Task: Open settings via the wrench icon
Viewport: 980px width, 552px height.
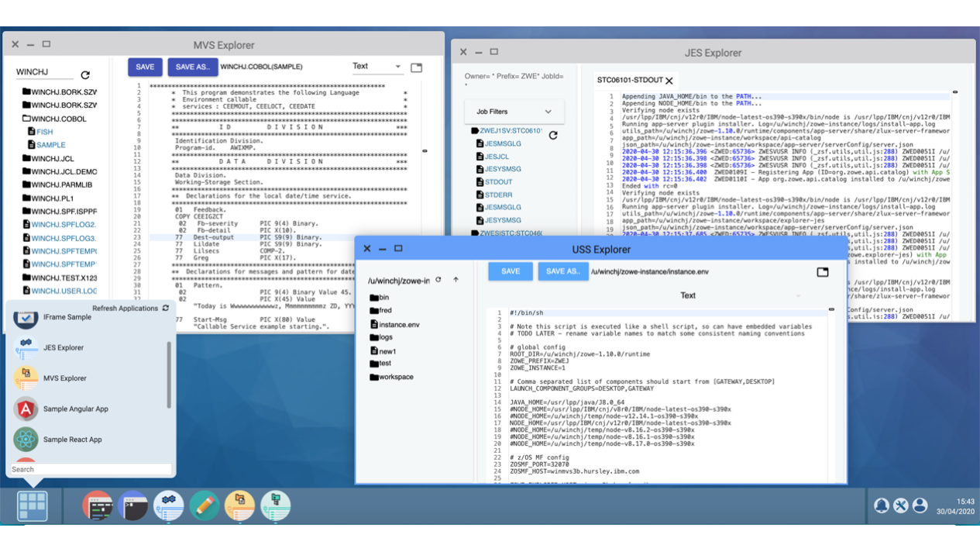Action: [901, 505]
